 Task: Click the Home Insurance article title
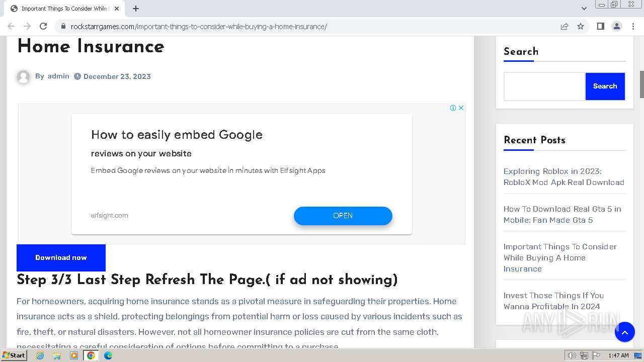(91, 46)
